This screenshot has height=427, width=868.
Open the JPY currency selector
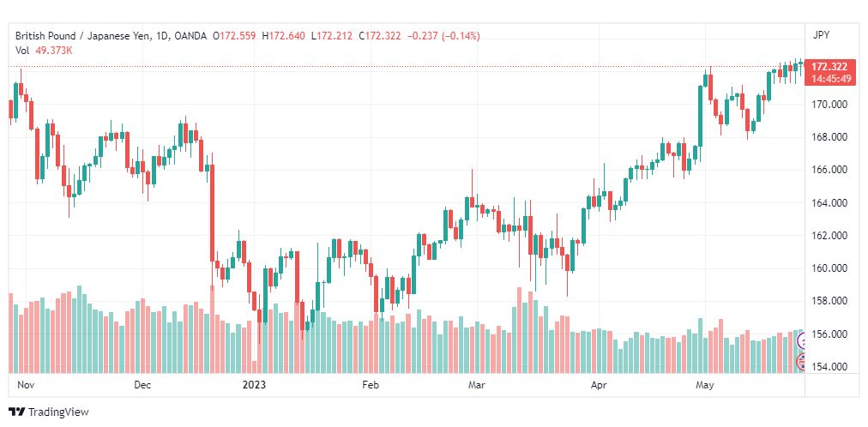pos(821,35)
